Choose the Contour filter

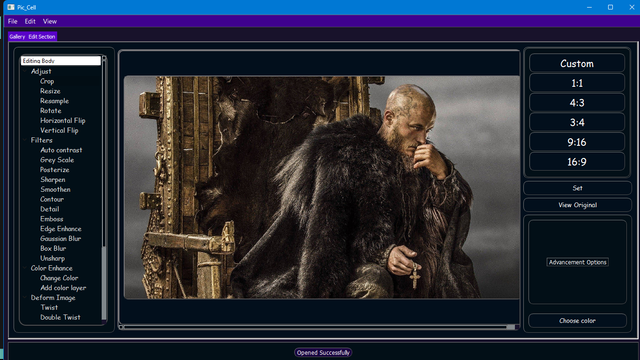(x=52, y=199)
